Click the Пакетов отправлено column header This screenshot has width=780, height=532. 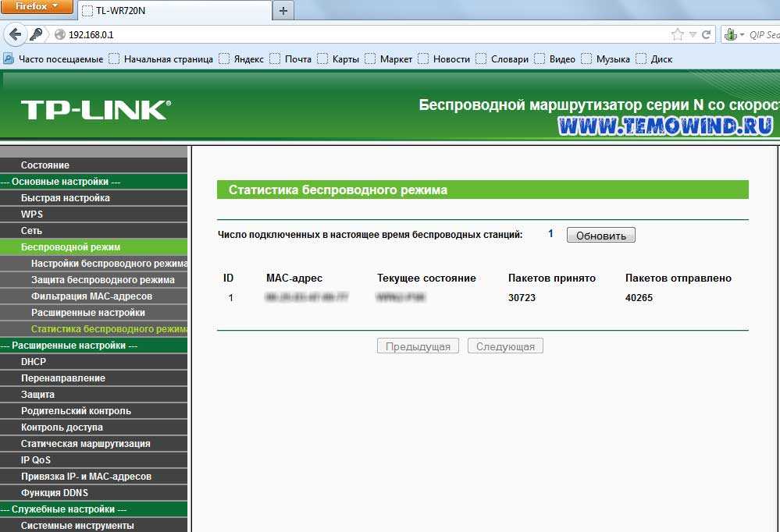click(678, 278)
